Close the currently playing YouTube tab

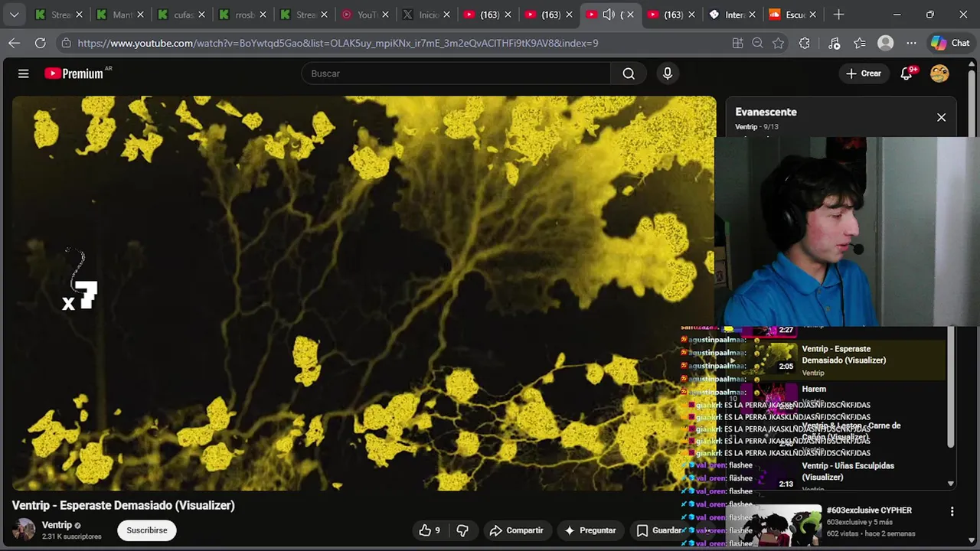tap(630, 15)
